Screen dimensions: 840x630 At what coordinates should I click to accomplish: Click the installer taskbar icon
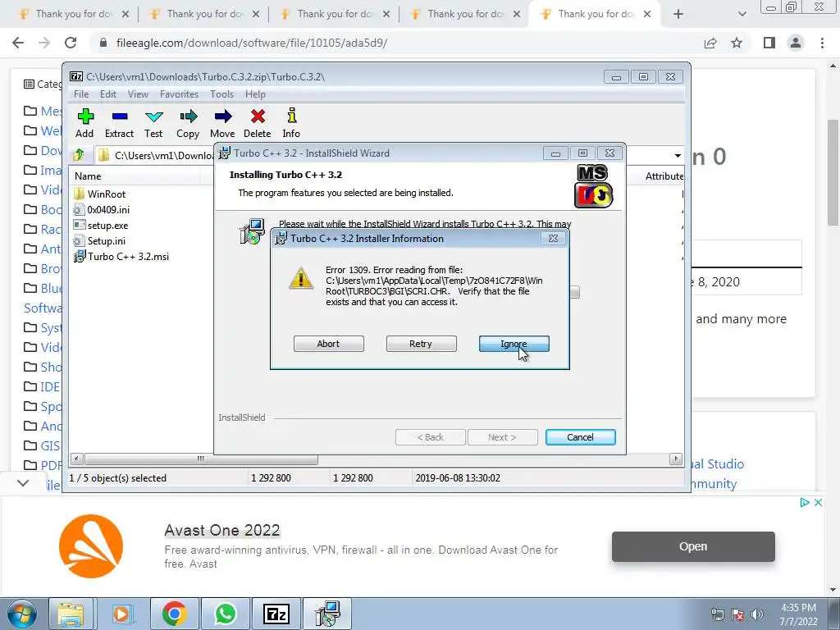pos(328,614)
